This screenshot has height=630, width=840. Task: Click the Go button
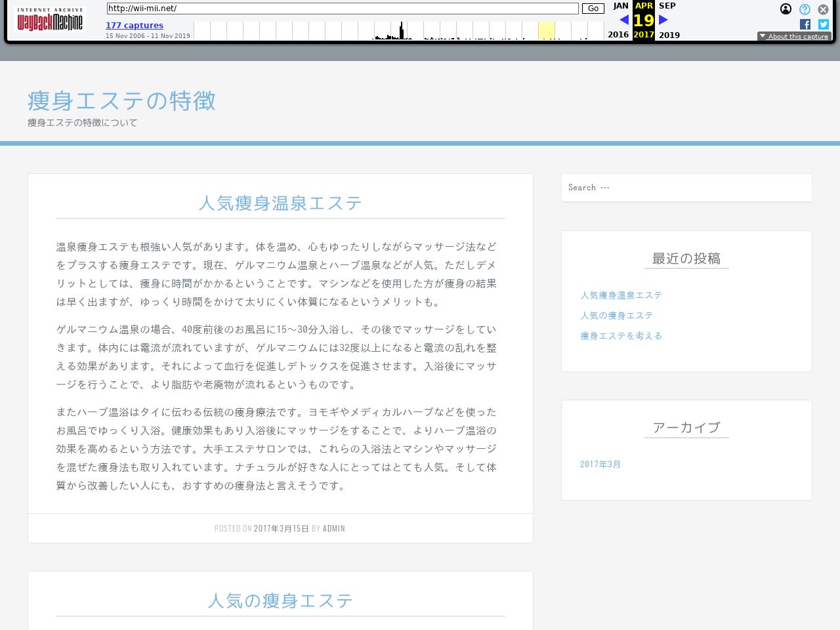[593, 9]
